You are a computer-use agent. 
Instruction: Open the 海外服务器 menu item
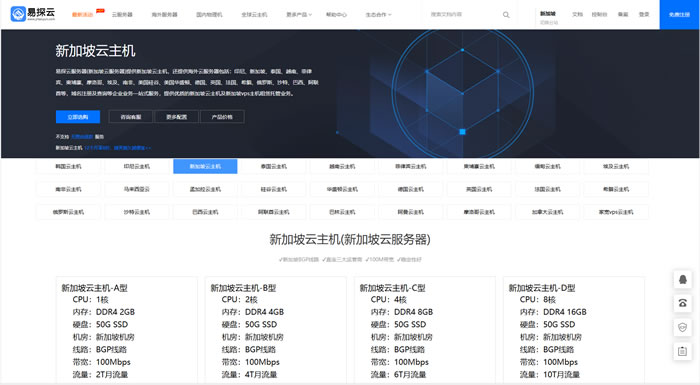[x=164, y=15]
